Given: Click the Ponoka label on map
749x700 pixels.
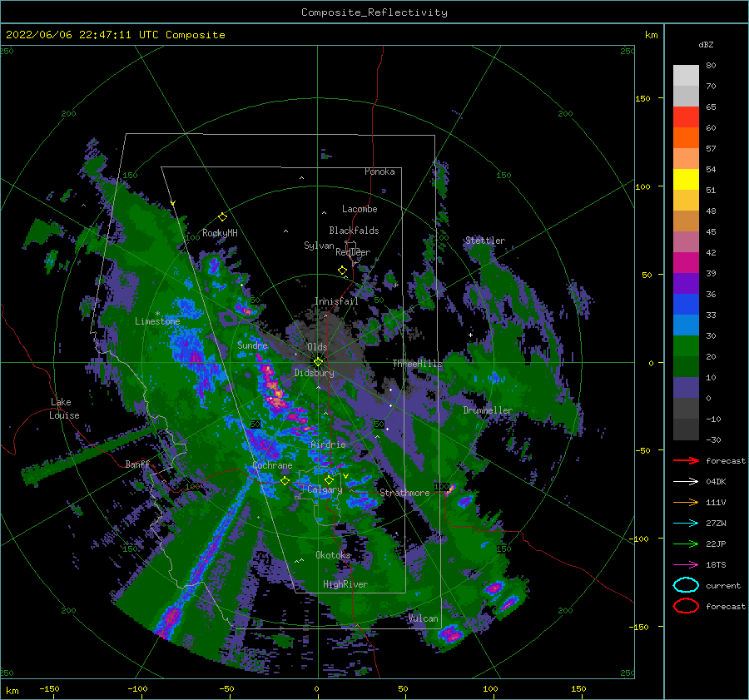Looking at the screenshot, I should 379,171.
